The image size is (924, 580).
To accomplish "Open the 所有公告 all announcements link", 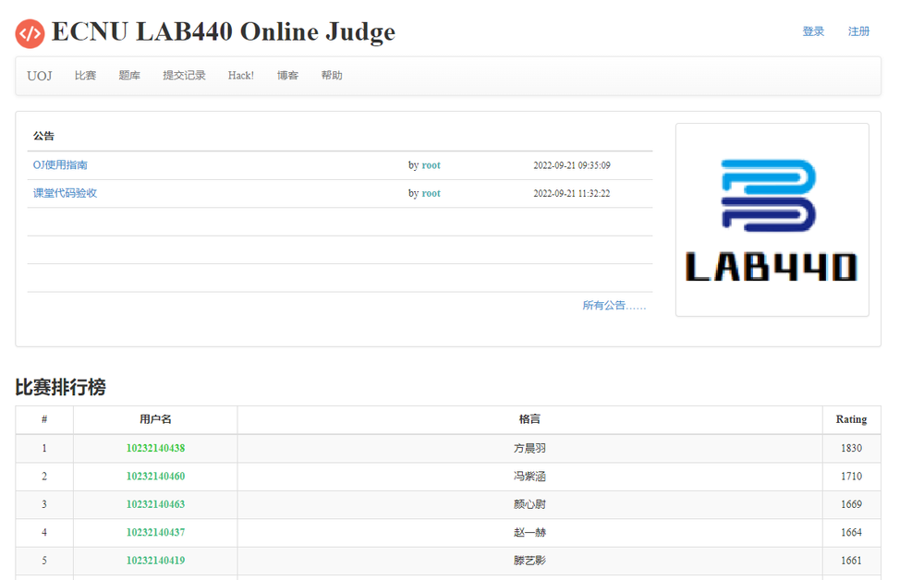I will pyautogui.click(x=614, y=305).
